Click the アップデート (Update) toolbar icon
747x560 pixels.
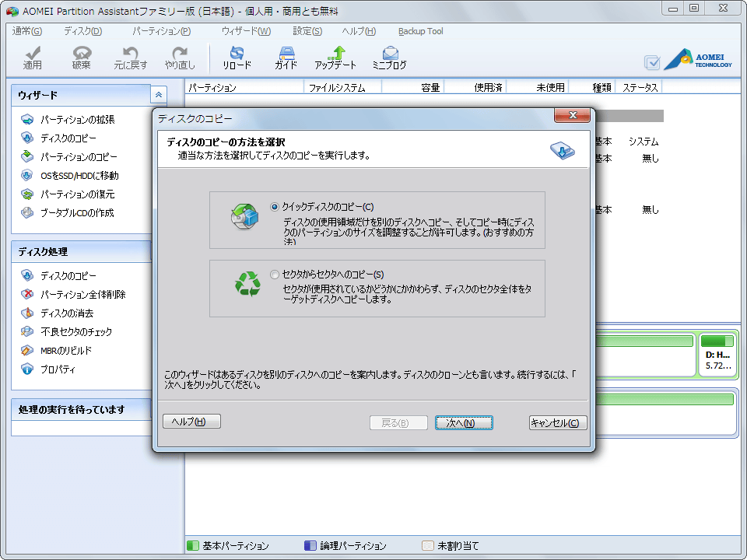click(x=335, y=58)
